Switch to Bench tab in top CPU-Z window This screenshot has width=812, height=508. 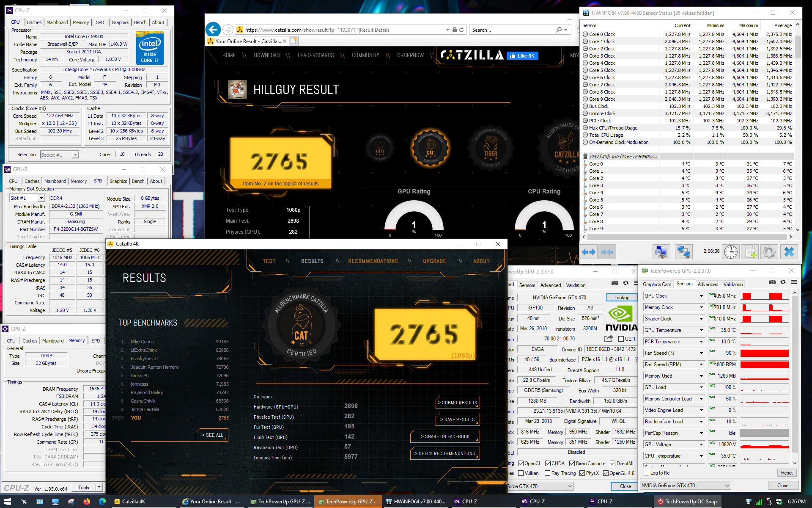tap(140, 22)
